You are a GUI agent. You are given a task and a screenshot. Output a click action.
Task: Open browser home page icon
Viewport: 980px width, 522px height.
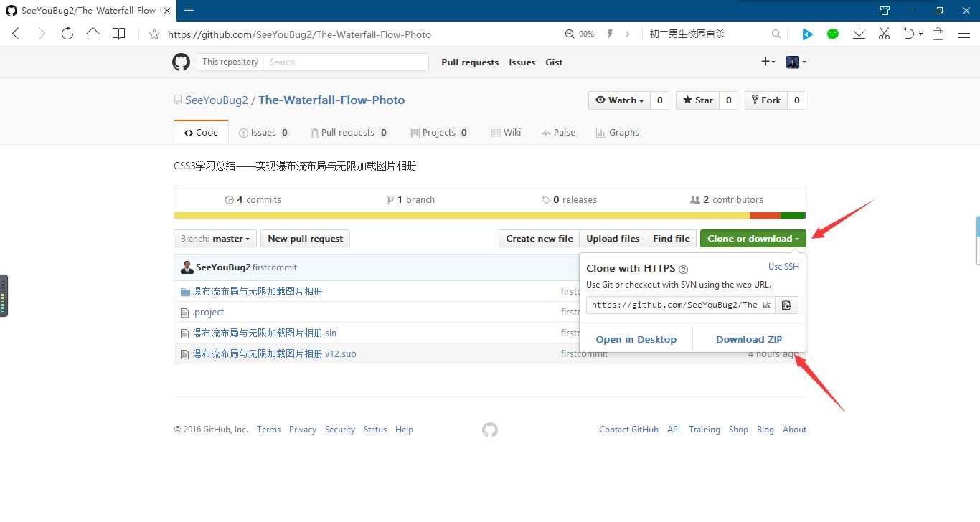click(x=93, y=34)
